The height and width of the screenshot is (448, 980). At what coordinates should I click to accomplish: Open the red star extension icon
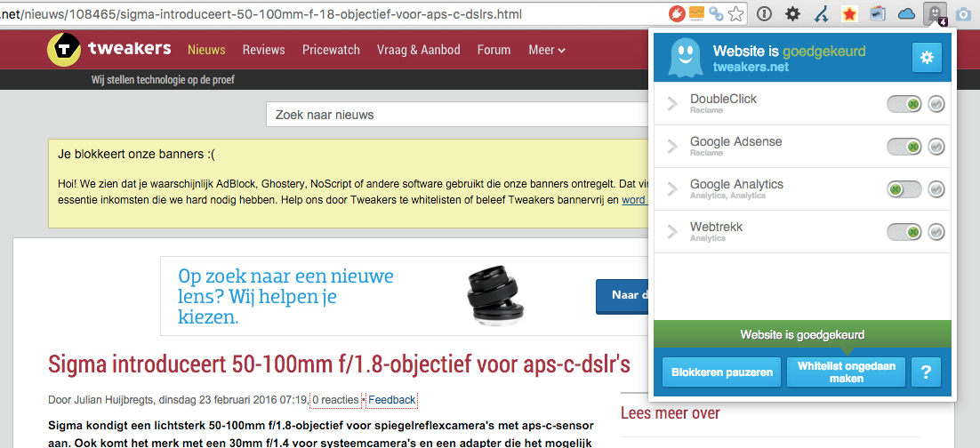849,13
